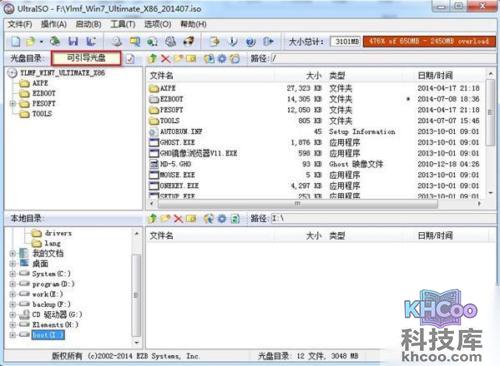Click the icon right after Burn image
The width and height of the screenshot is (500, 366).
[214, 42]
